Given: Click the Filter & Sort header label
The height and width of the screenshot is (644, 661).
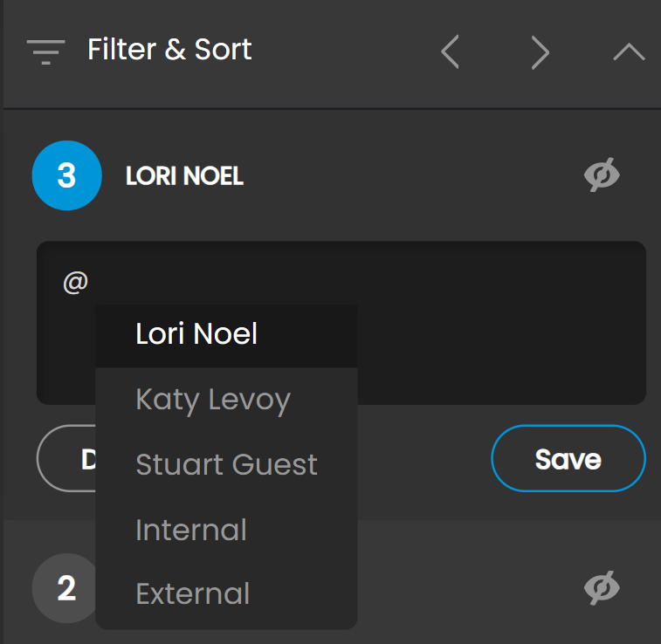Looking at the screenshot, I should tap(169, 50).
